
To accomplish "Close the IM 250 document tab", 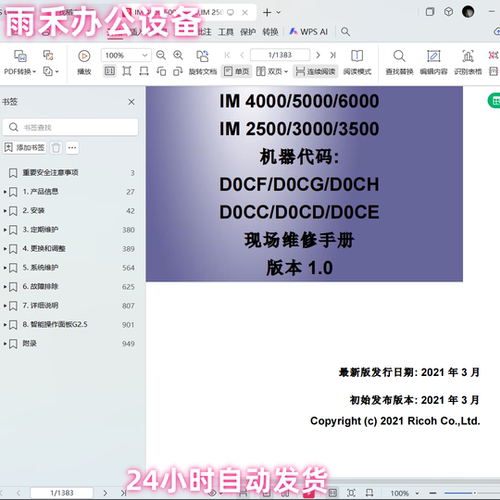I will click(245, 12).
